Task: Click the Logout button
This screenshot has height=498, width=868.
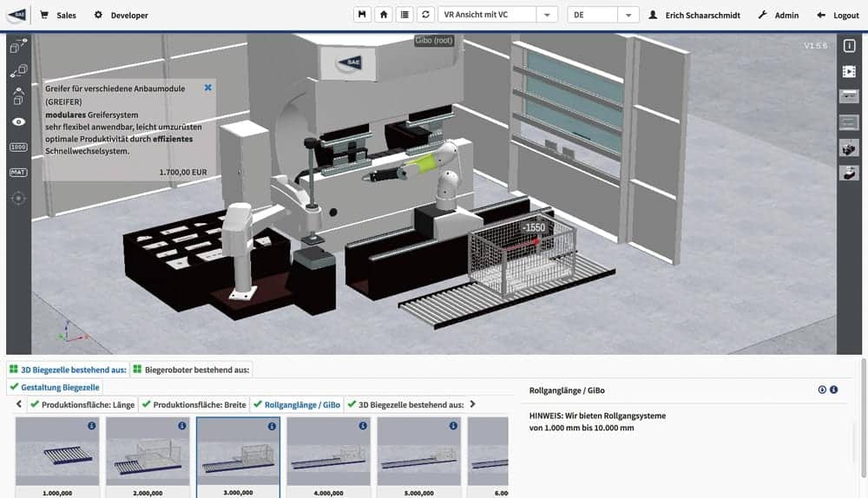Action: pyautogui.click(x=838, y=15)
